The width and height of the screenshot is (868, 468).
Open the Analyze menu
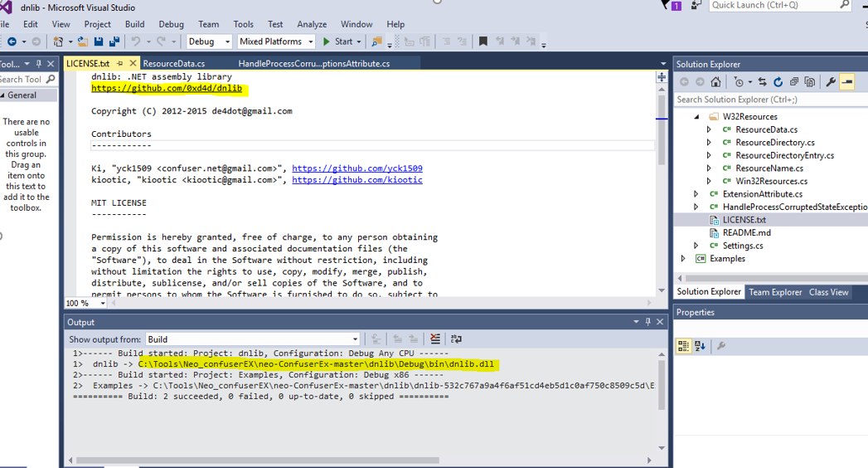(x=312, y=24)
